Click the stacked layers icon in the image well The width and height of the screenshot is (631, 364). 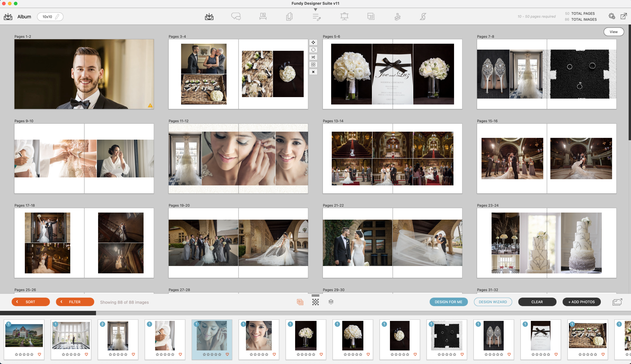[x=331, y=302]
